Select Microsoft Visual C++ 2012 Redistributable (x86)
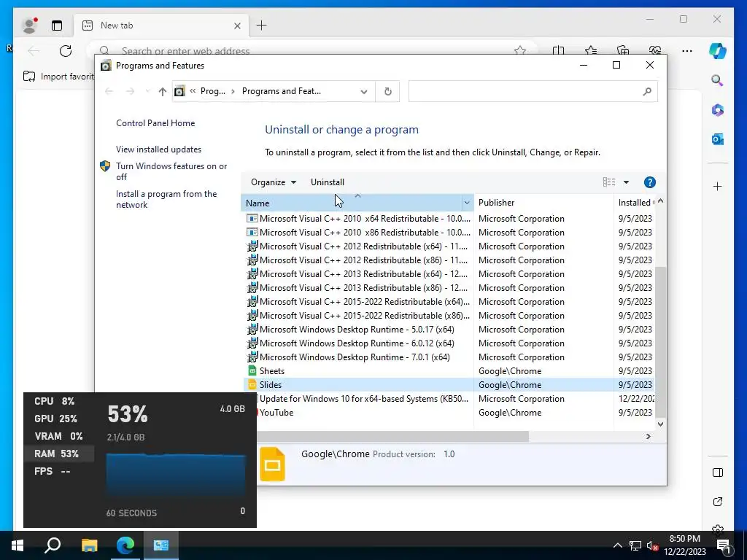Viewport: 747px width, 560px height. coord(358,260)
